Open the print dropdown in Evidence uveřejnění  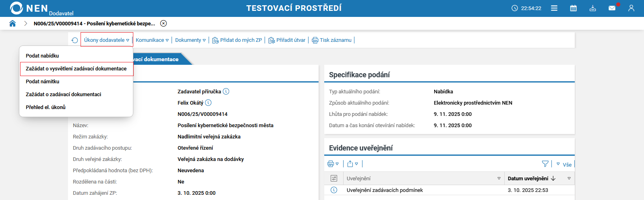point(333,164)
